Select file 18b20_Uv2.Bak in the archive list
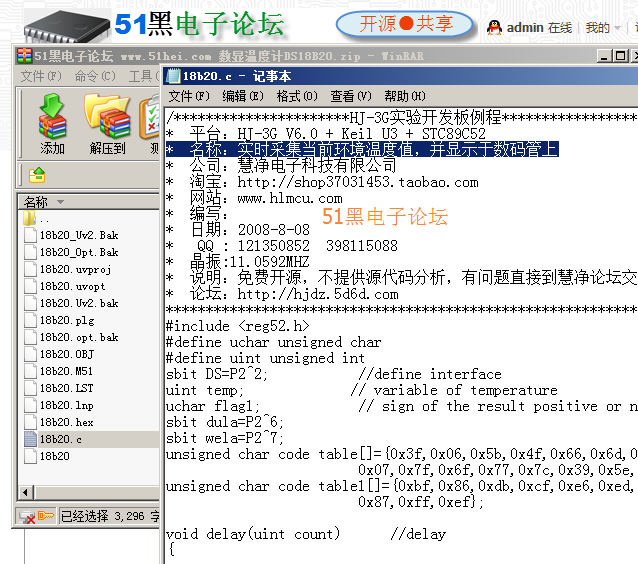Image resolution: width=638 pixels, height=564 pixels. pos(72,235)
